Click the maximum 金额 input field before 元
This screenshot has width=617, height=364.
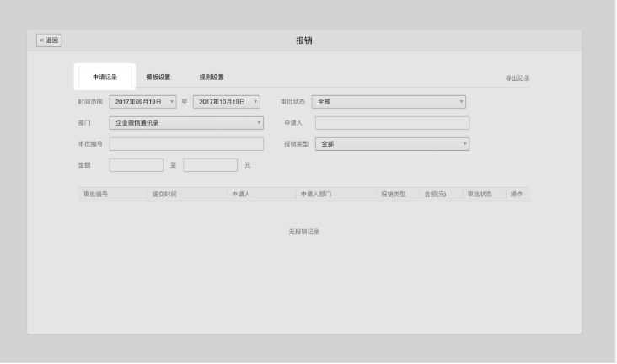coord(210,165)
